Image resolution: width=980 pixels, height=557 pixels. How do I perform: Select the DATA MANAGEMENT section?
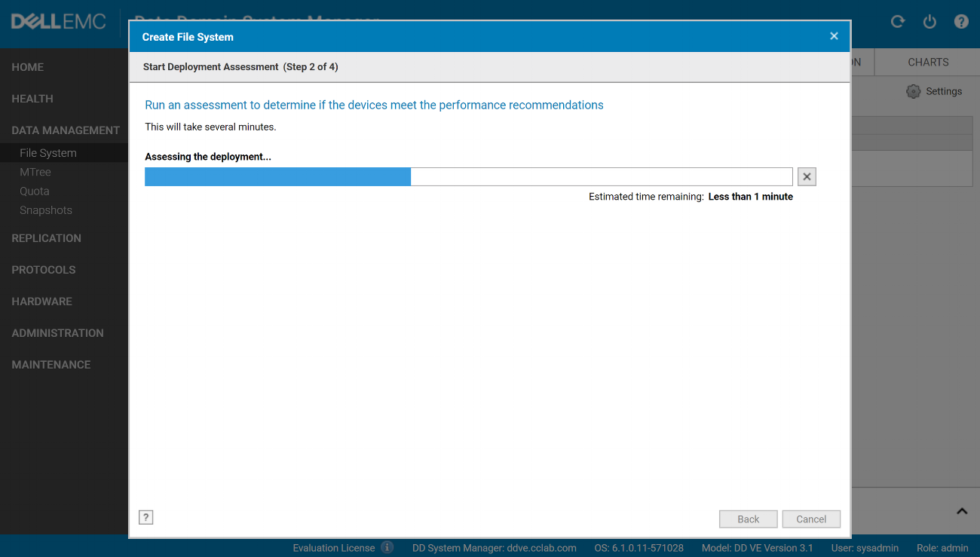[66, 130]
